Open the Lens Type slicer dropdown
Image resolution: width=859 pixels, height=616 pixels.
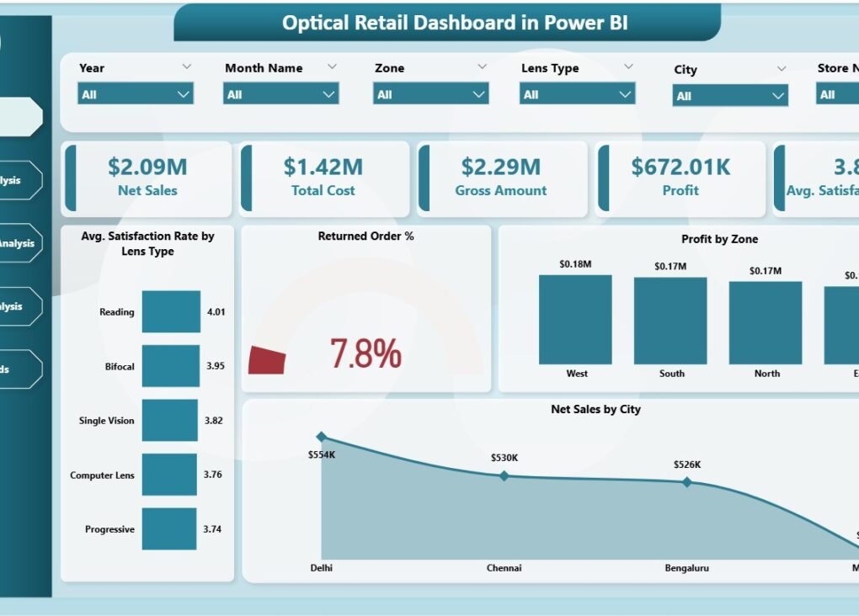tap(627, 94)
